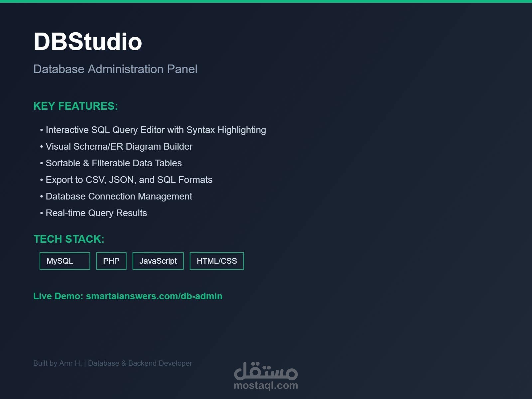Screen dimensions: 532x399
Task: Click the KEY FEATURES heading
Action: coord(76,106)
